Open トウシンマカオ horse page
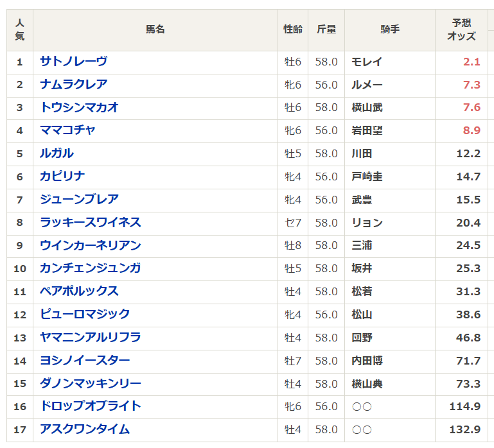The height and width of the screenshot is (448, 494). coord(79,107)
